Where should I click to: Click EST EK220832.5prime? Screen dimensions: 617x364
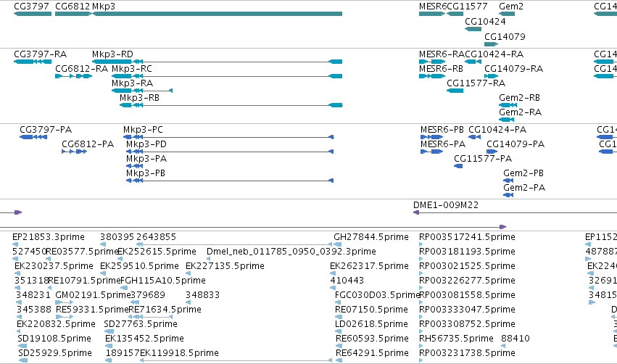tap(56, 324)
